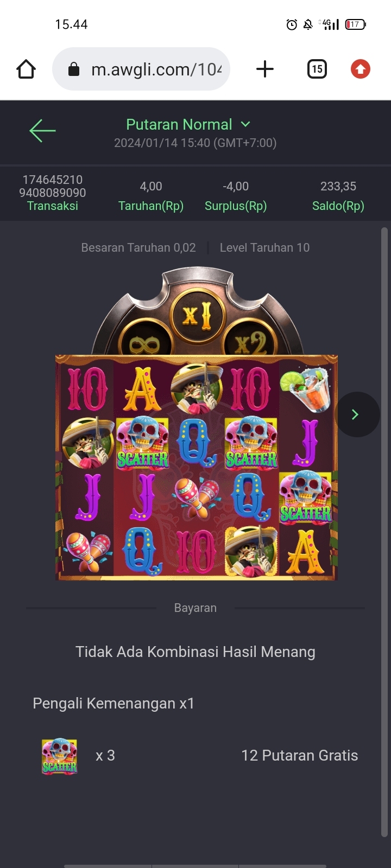Tap the padlock site security icon
This screenshot has width=391, height=868.
pos(74,69)
